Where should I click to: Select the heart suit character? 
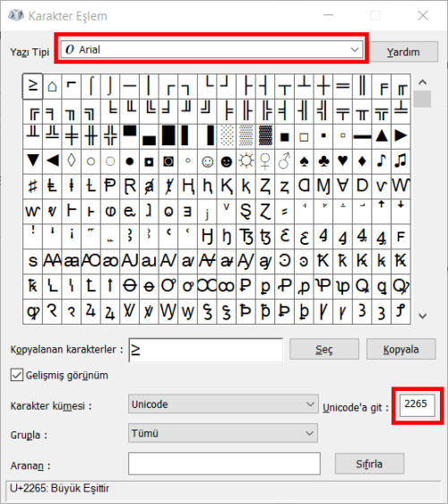click(342, 161)
